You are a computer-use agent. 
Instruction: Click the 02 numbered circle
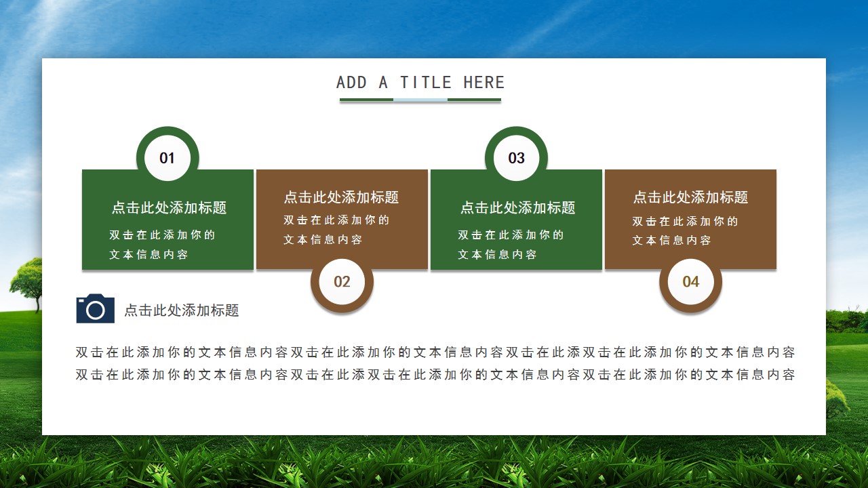point(342,281)
